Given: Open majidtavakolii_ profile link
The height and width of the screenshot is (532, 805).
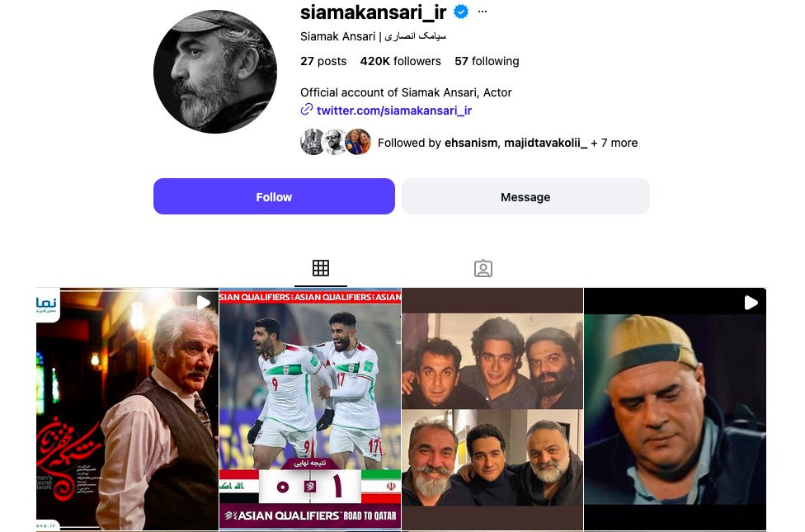Looking at the screenshot, I should click(x=545, y=143).
